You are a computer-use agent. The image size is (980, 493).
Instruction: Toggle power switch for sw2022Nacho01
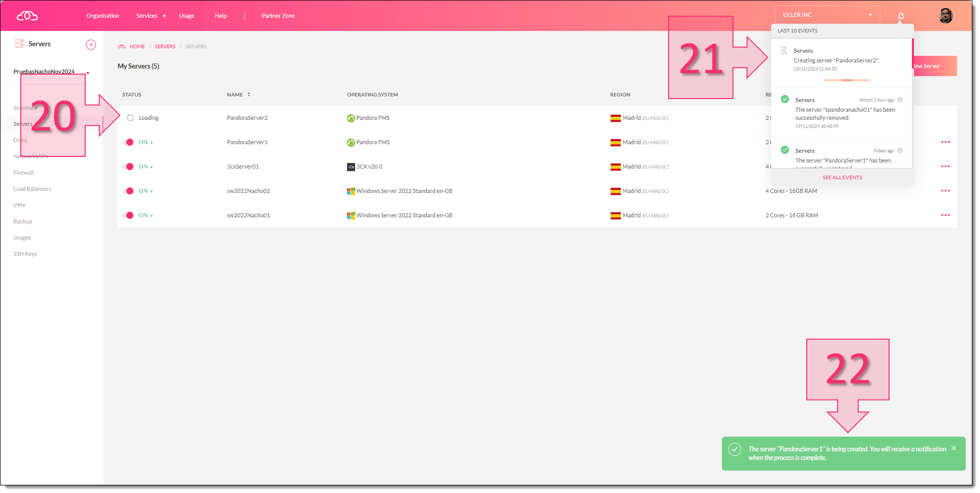(x=128, y=215)
